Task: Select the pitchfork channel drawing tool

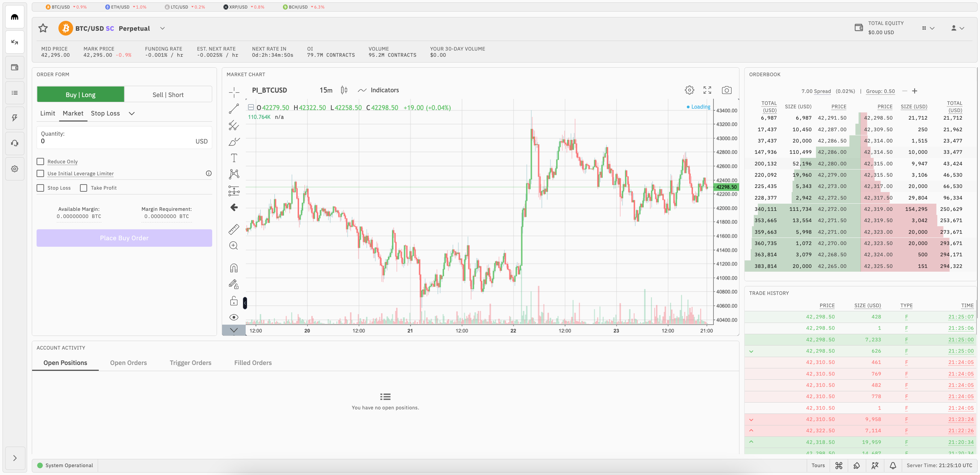Action: click(234, 125)
